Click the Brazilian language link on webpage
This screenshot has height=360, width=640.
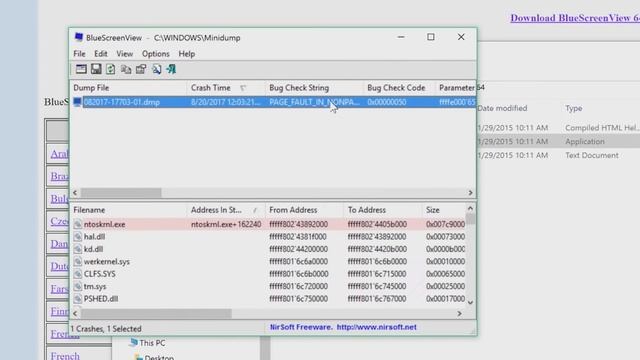[x=60, y=176]
